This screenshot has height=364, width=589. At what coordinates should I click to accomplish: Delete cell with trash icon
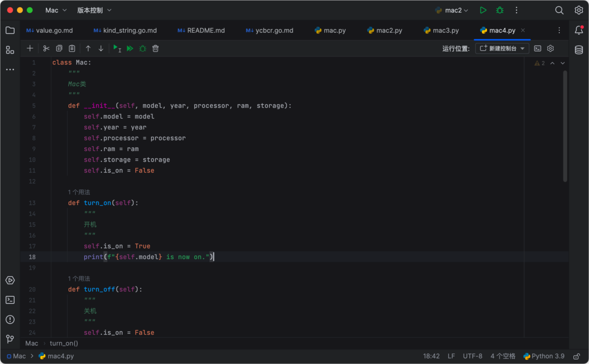click(156, 48)
